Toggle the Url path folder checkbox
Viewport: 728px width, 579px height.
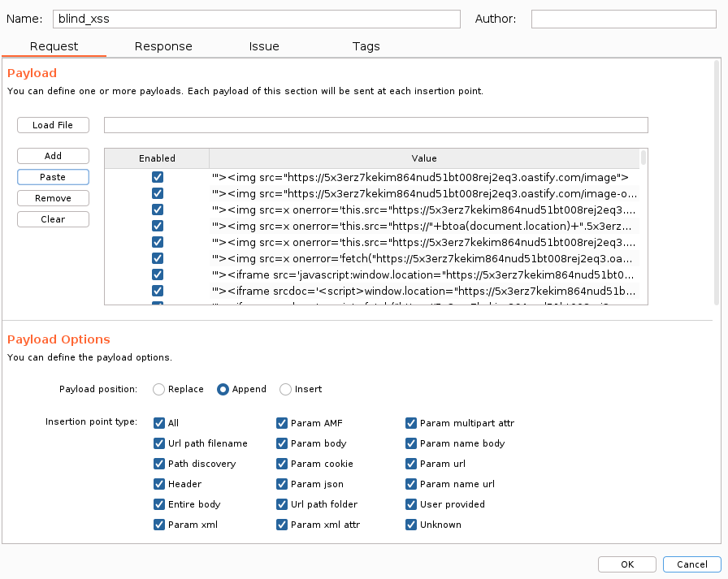[282, 504]
